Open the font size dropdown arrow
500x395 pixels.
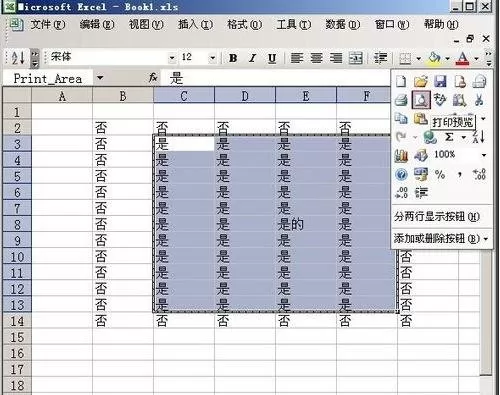click(x=212, y=58)
